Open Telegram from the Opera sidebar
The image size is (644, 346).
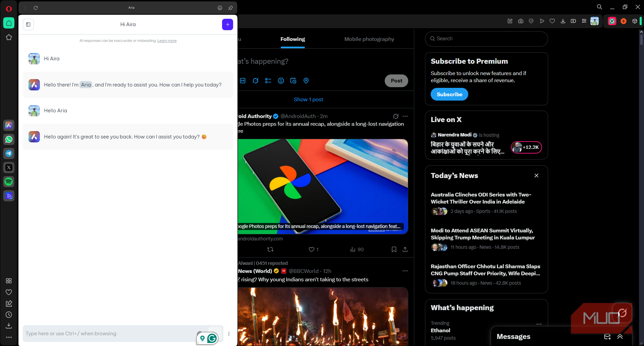pos(9,154)
